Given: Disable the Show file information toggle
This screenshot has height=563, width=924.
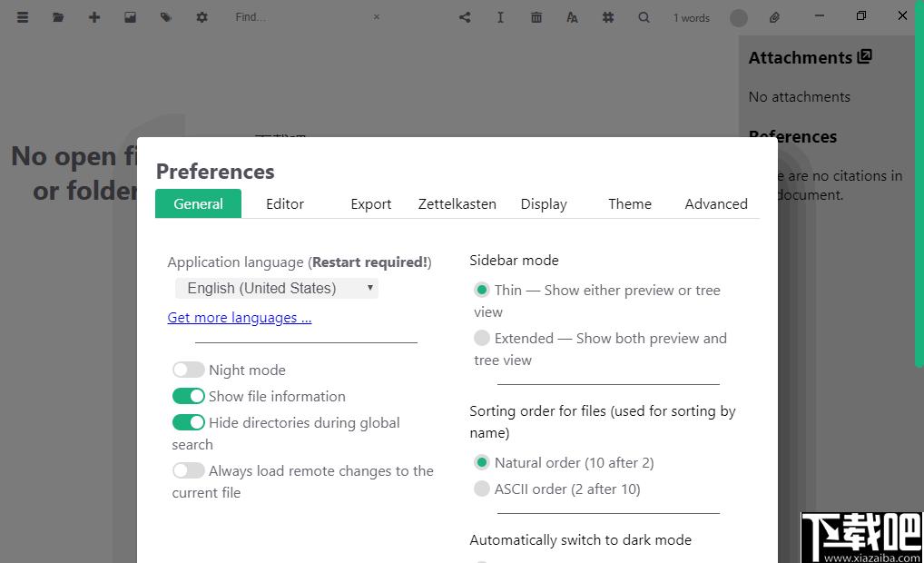Looking at the screenshot, I should pos(189,396).
